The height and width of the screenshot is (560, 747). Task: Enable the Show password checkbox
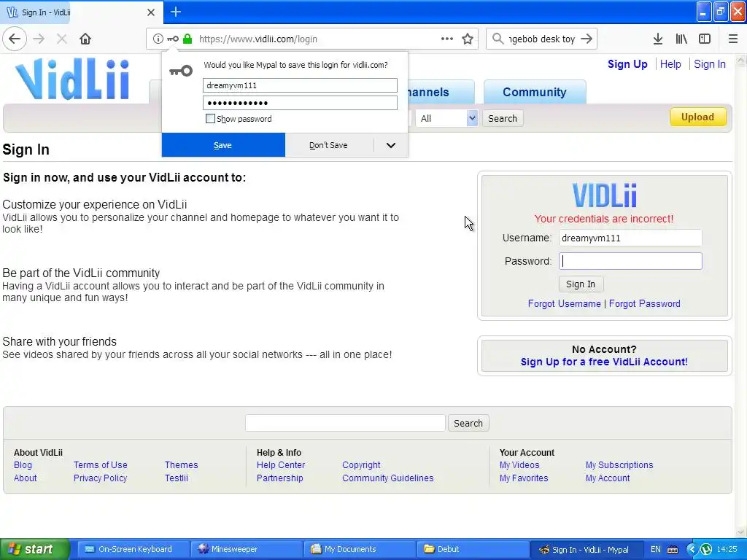[x=210, y=119]
